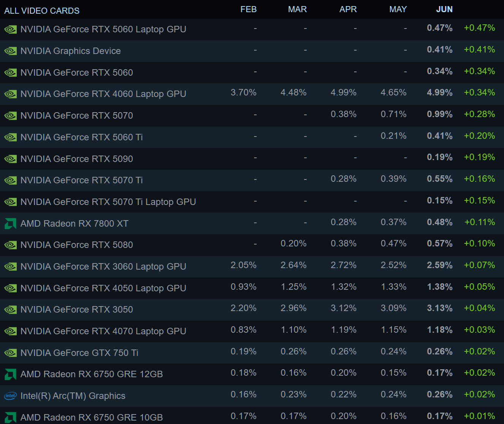Click NVIDIA logo next to GTX 750 Ti
Viewport: 504px width, 424px height.
[x=10, y=353]
